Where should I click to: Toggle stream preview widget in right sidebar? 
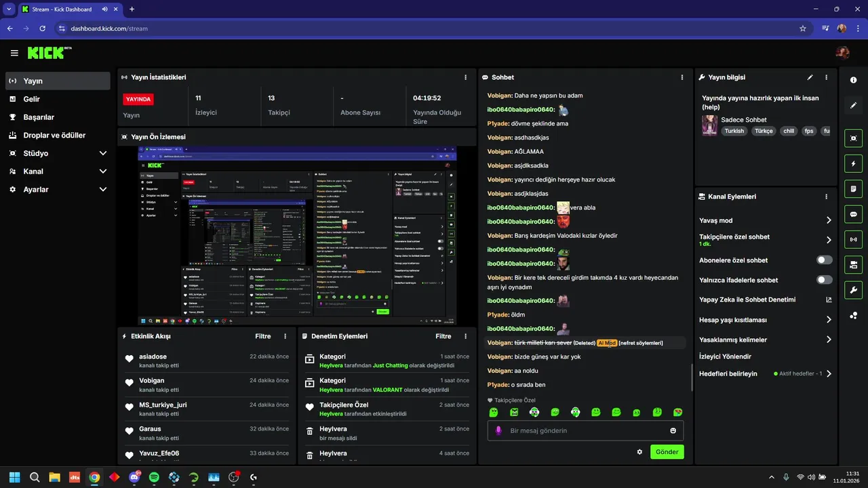pyautogui.click(x=853, y=138)
